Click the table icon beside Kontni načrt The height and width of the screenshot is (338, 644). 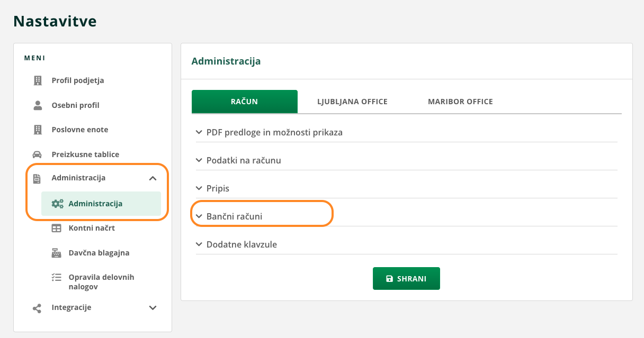pyautogui.click(x=56, y=228)
